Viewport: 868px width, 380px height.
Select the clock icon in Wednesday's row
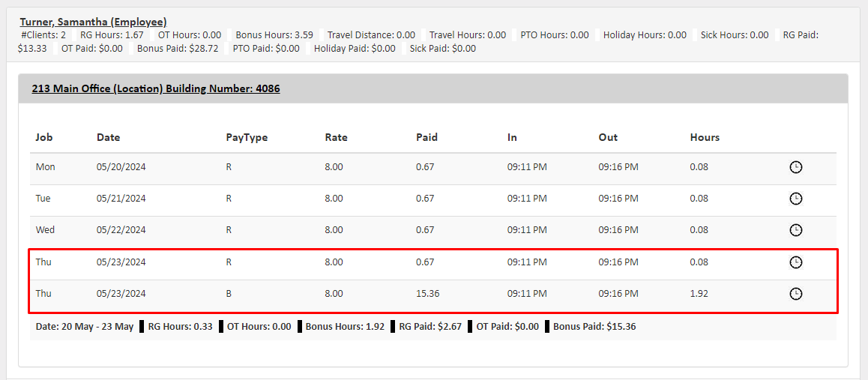(x=796, y=230)
